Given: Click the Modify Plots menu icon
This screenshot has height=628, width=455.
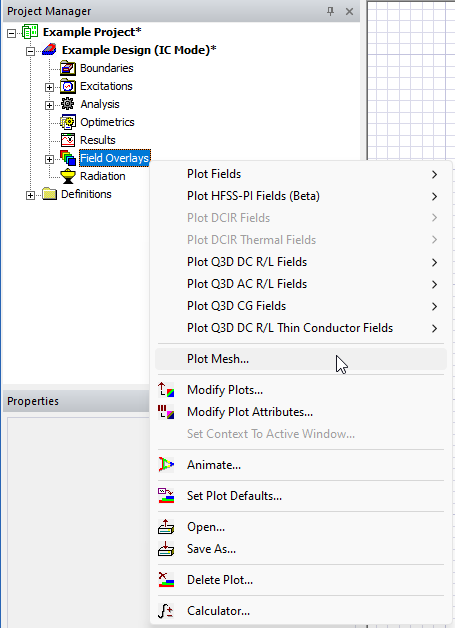Looking at the screenshot, I should 166,390.
